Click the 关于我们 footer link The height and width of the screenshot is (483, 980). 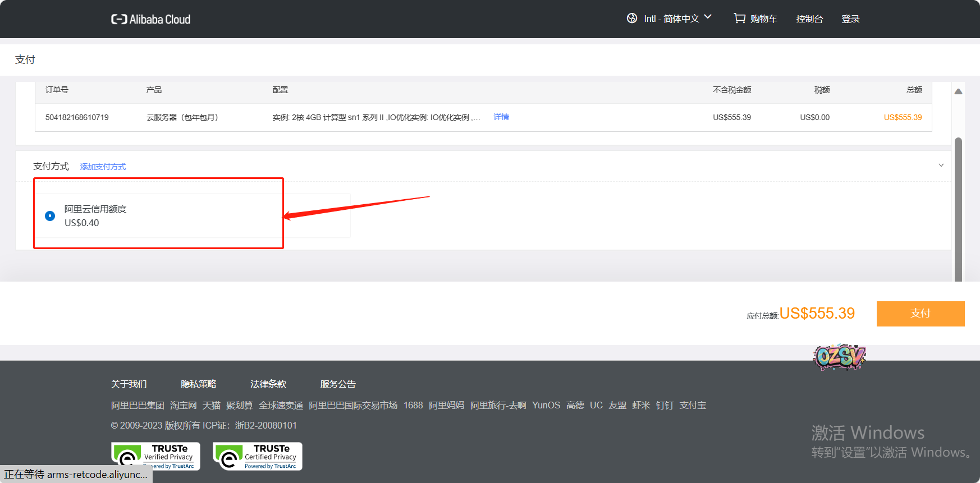click(129, 384)
